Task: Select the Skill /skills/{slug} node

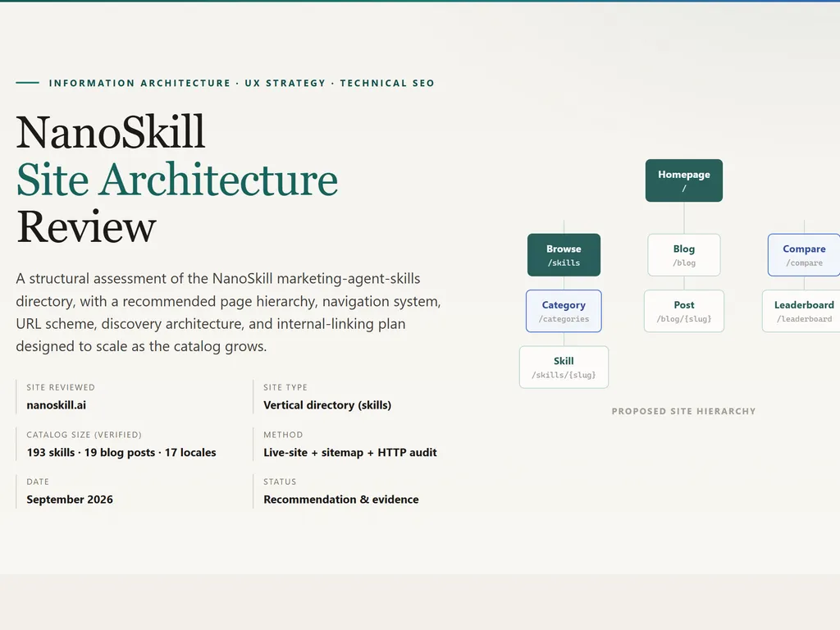Action: (x=564, y=367)
